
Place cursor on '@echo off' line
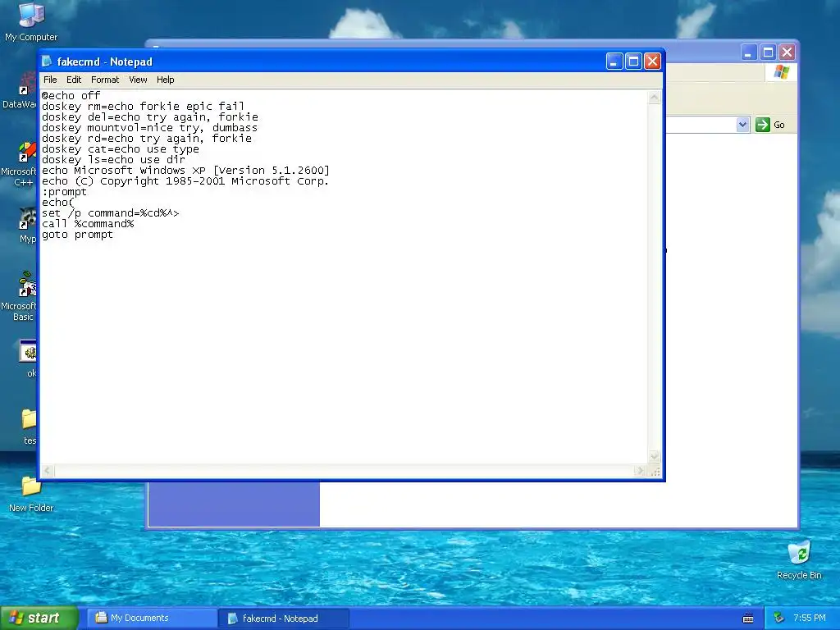pos(71,96)
